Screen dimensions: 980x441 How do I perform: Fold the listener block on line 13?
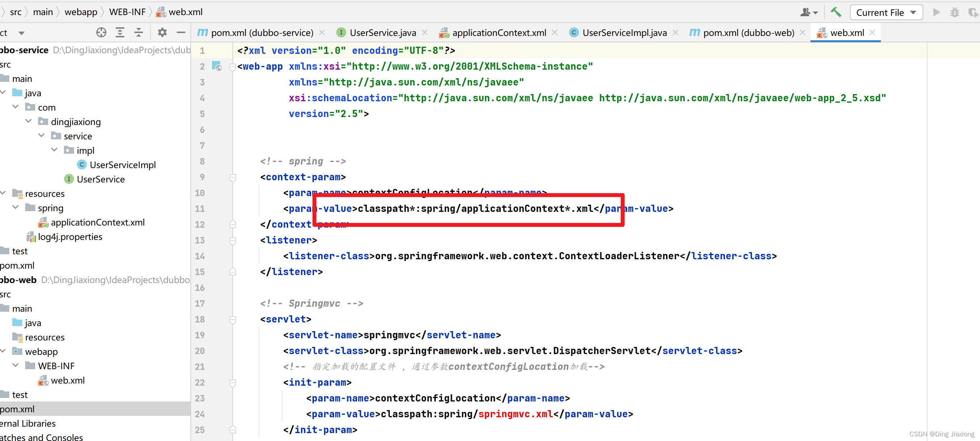pos(232,241)
